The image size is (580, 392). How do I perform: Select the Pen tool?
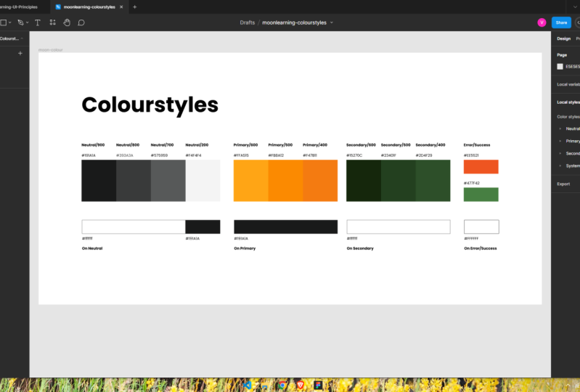tap(20, 23)
